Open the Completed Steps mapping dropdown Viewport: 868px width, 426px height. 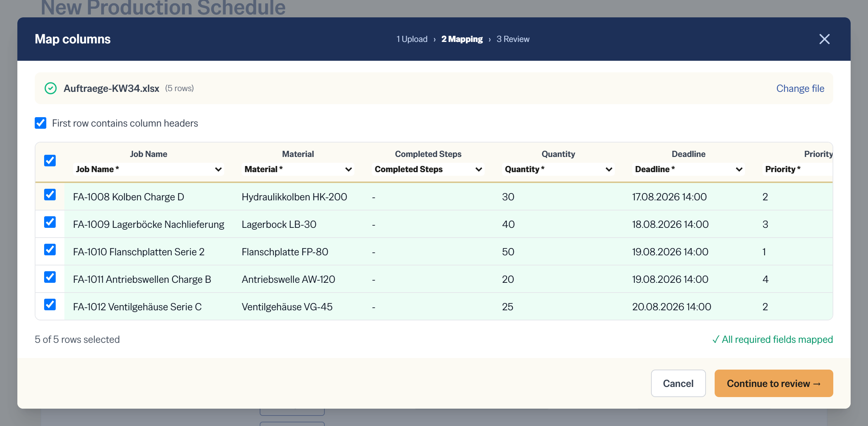(428, 169)
